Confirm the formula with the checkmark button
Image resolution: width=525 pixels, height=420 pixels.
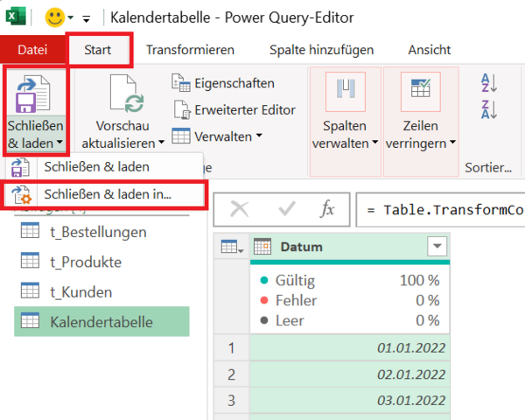coord(285,210)
